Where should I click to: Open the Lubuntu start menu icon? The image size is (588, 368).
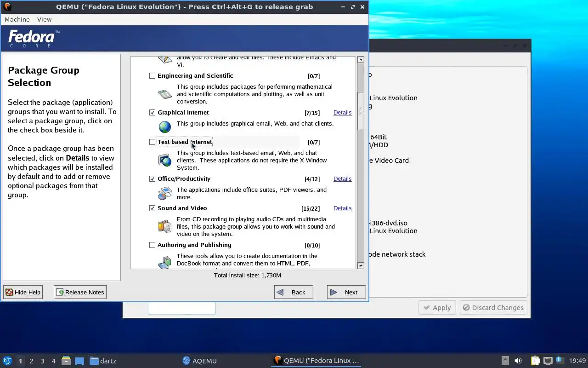(x=7, y=361)
